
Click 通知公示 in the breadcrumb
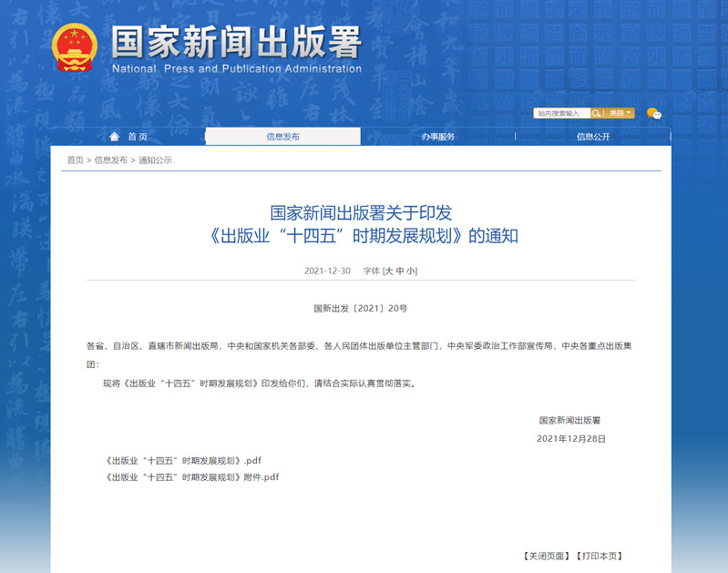(x=155, y=160)
